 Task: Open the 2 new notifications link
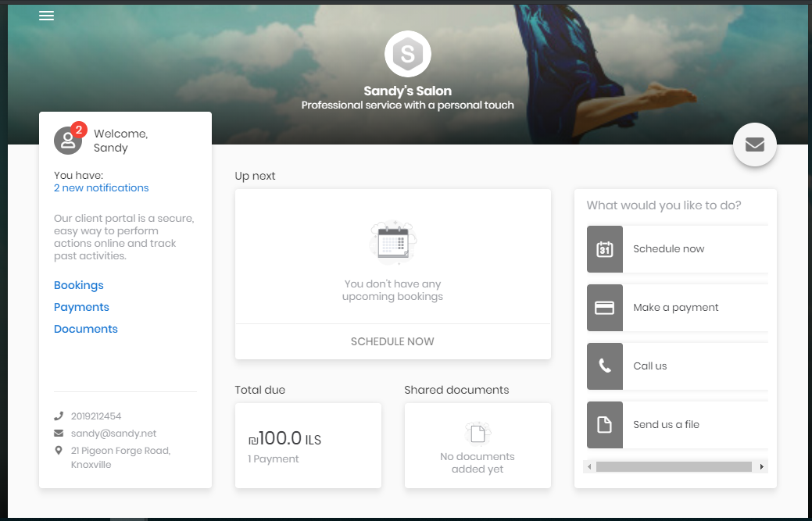tap(101, 187)
